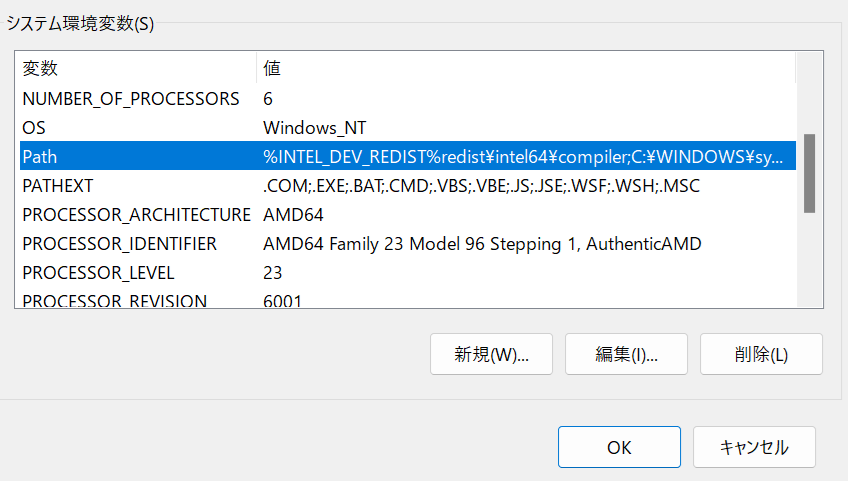Select the OS variable row

408,128
